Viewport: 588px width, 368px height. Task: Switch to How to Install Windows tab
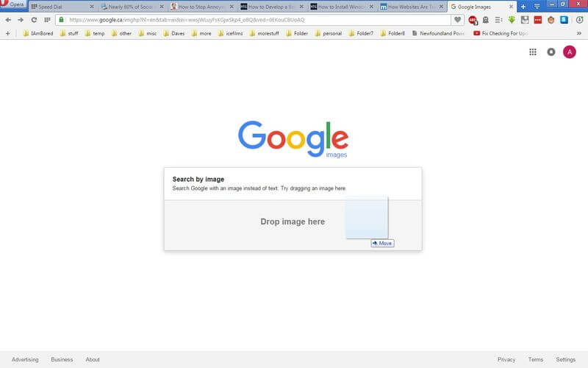click(343, 7)
